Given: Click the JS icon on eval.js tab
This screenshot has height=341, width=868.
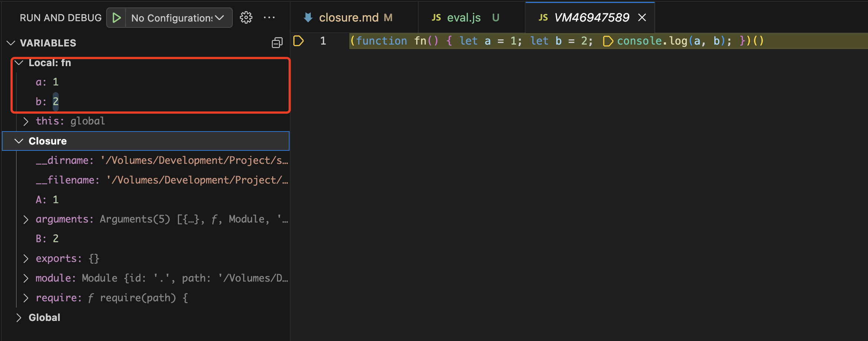Looking at the screenshot, I should click(436, 17).
